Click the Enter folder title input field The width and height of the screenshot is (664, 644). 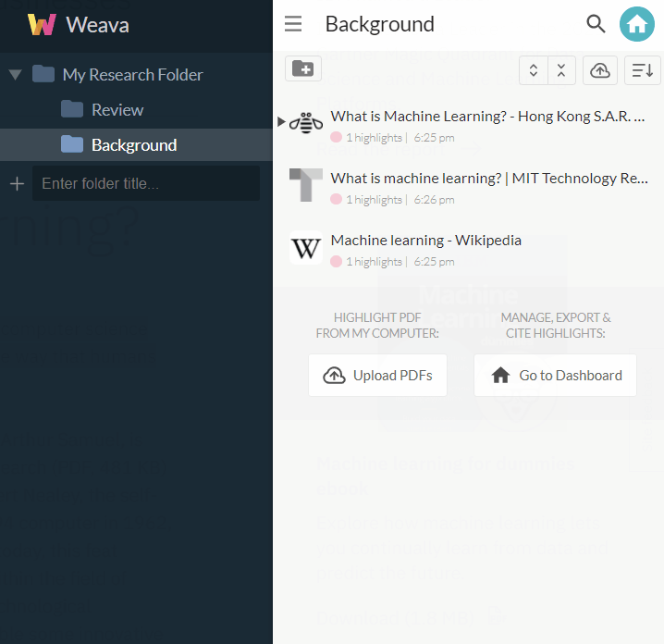click(x=146, y=183)
